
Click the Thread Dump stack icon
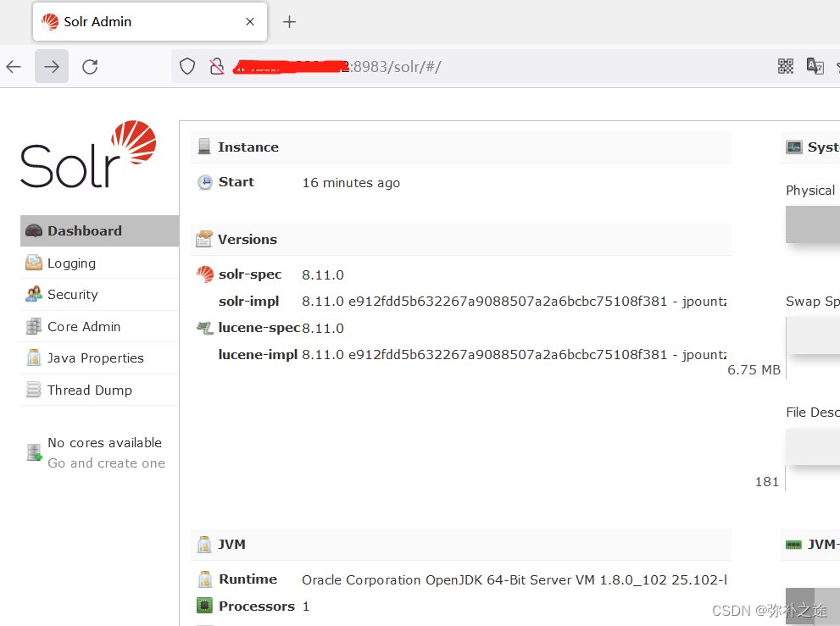(34, 390)
